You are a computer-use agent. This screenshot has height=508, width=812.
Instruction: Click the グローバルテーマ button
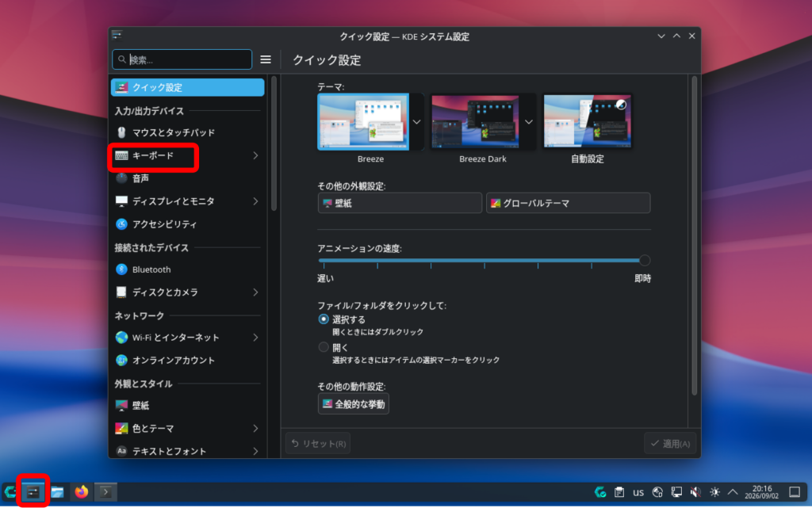click(x=568, y=204)
